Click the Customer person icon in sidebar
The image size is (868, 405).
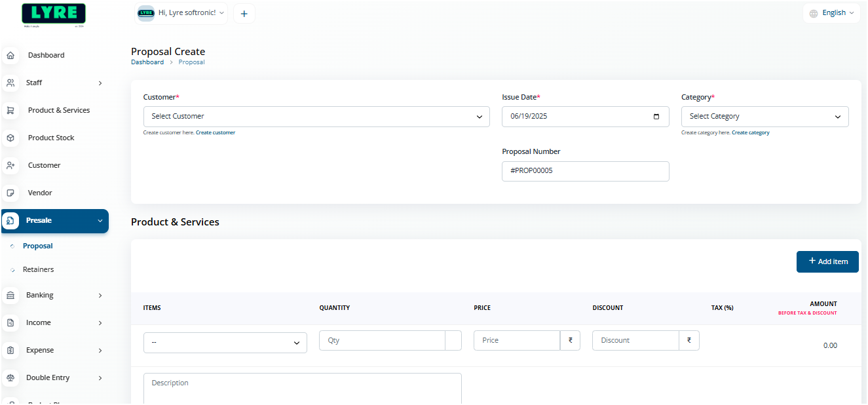(10, 165)
